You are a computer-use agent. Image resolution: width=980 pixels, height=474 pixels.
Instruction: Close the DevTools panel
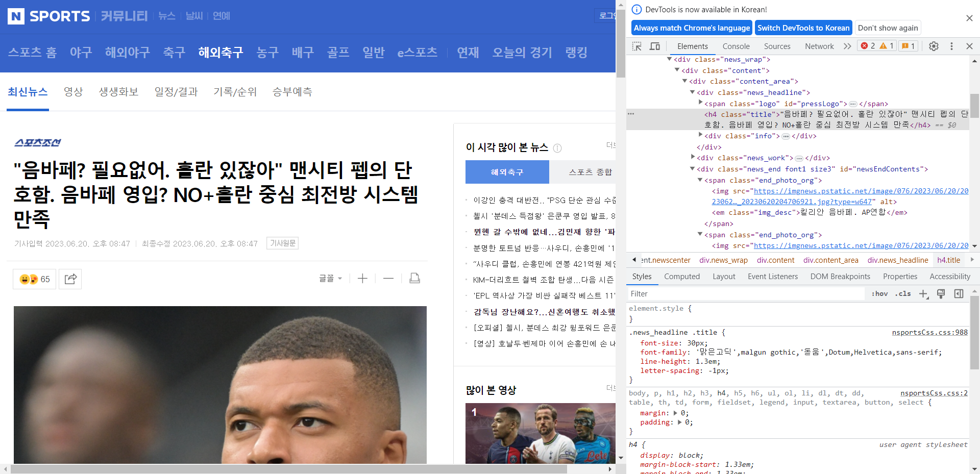tap(969, 46)
